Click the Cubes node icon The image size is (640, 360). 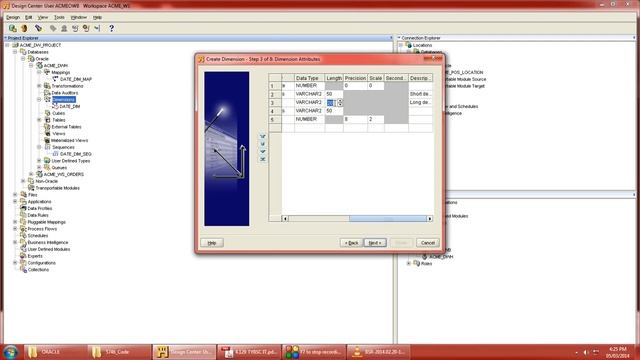tap(47, 113)
